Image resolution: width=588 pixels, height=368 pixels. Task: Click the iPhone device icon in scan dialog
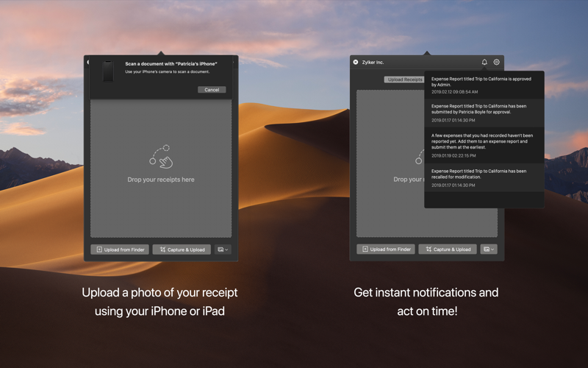108,71
